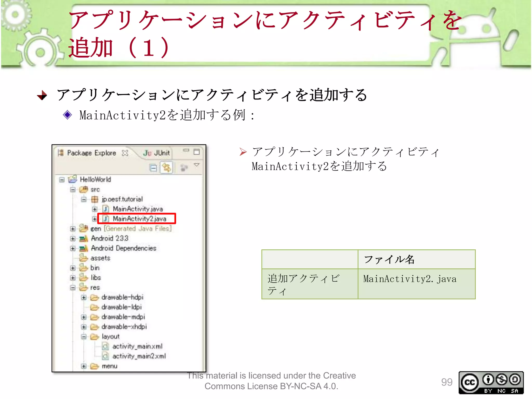The height and width of the screenshot is (399, 532).
Task: Select MainActivity.java label in tree
Action: pyautogui.click(x=138, y=209)
